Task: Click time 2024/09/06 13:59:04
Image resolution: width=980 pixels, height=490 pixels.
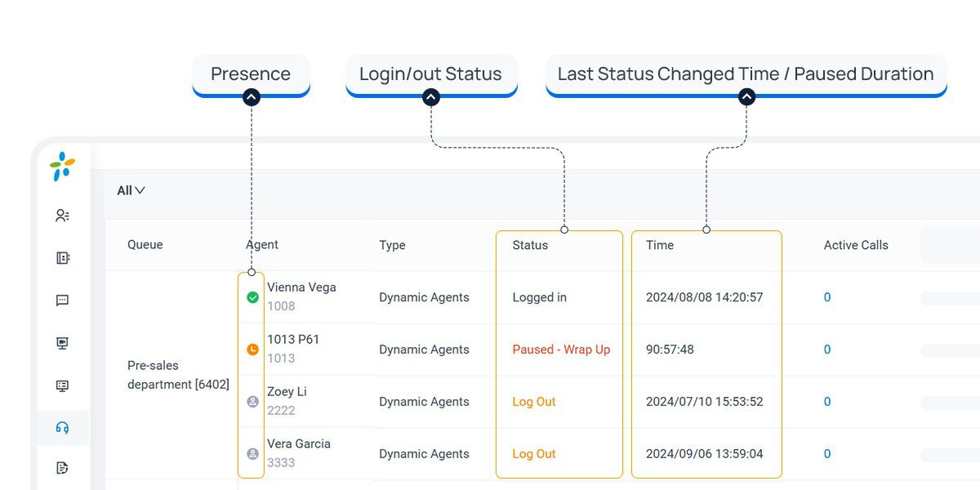Action: [704, 454]
